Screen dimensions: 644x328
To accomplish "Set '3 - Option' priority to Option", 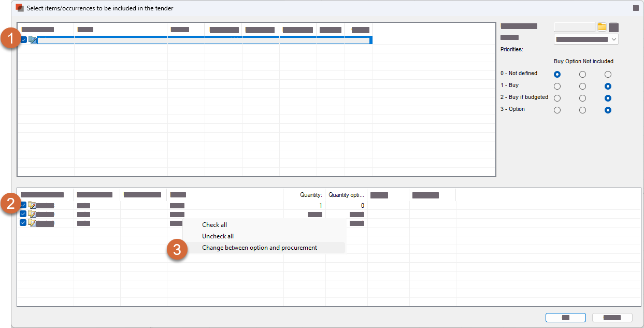I will click(582, 110).
